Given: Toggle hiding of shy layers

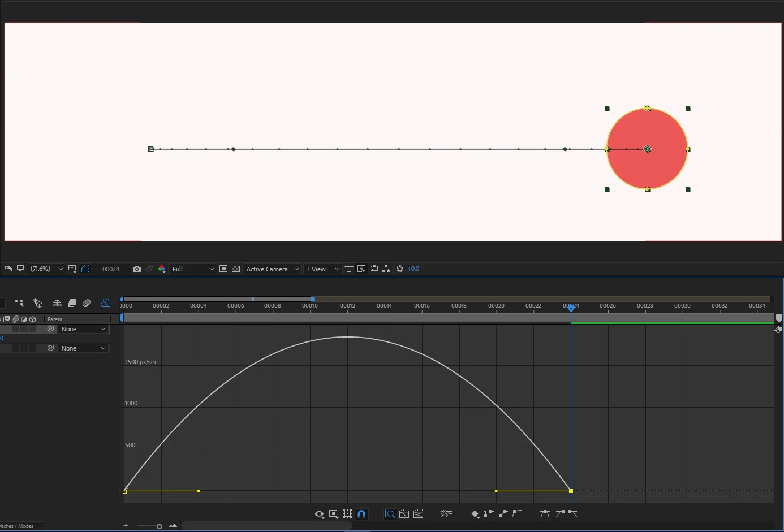Looking at the screenshot, I should [57, 303].
